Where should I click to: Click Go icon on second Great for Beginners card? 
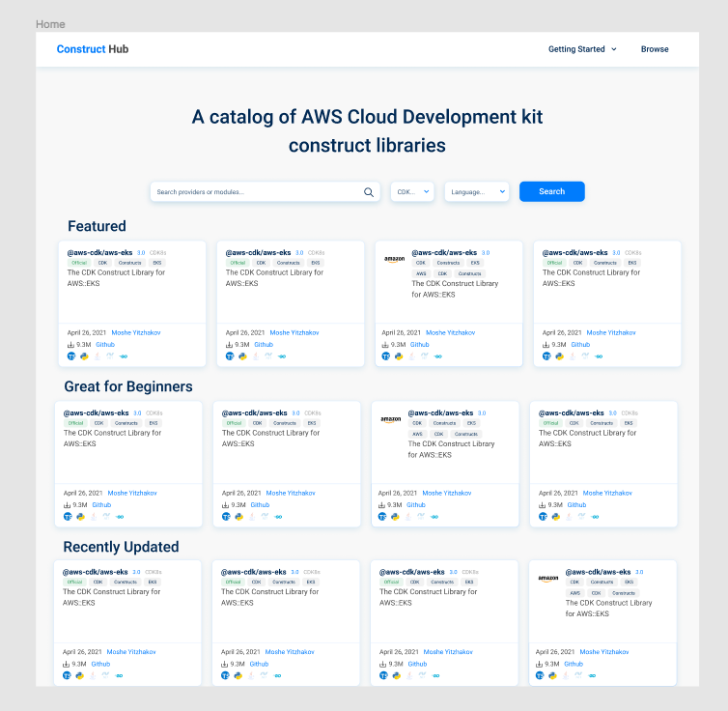pos(278,517)
